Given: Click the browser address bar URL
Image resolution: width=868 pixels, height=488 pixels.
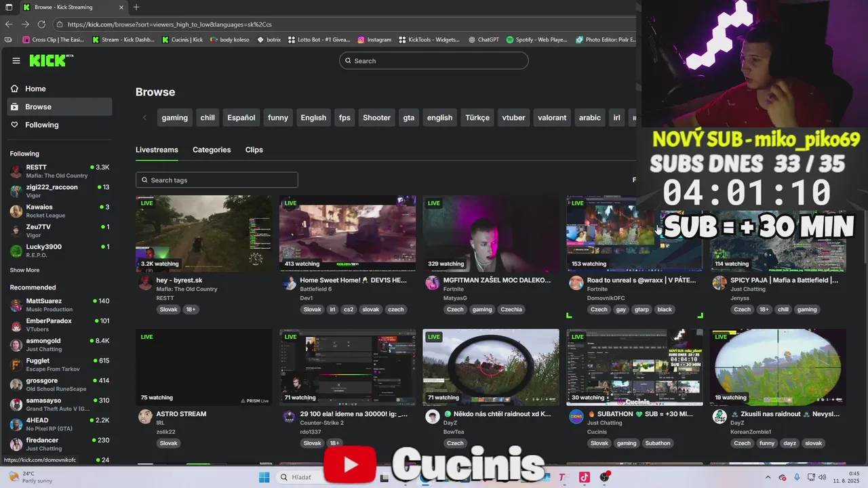Looking at the screenshot, I should click(x=170, y=24).
